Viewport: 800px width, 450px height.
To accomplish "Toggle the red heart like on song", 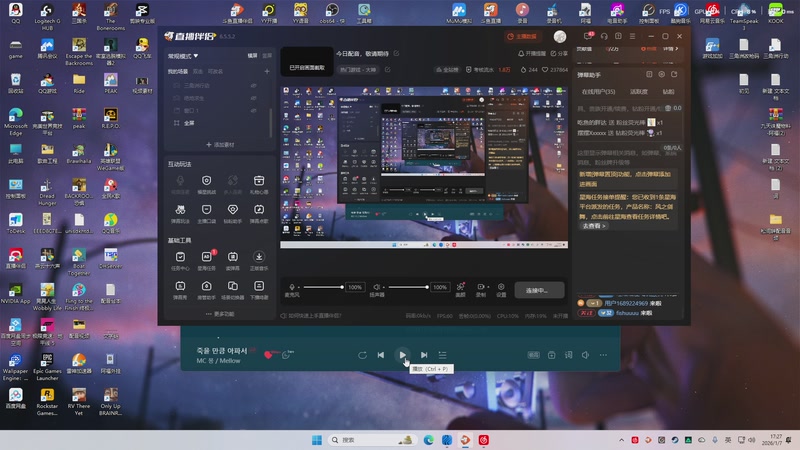I will click(x=268, y=355).
